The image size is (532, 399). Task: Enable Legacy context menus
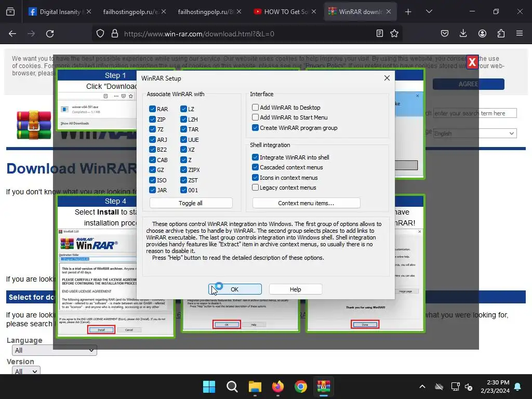pos(255,187)
